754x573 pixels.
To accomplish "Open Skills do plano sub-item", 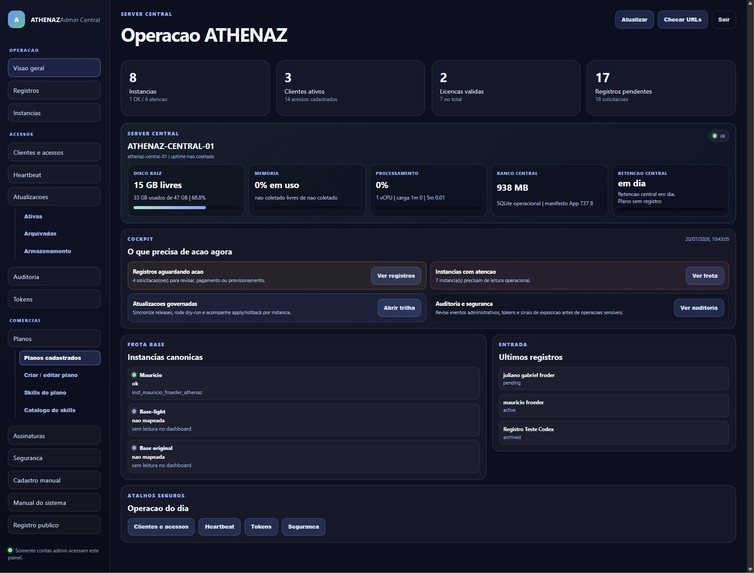I will click(45, 393).
